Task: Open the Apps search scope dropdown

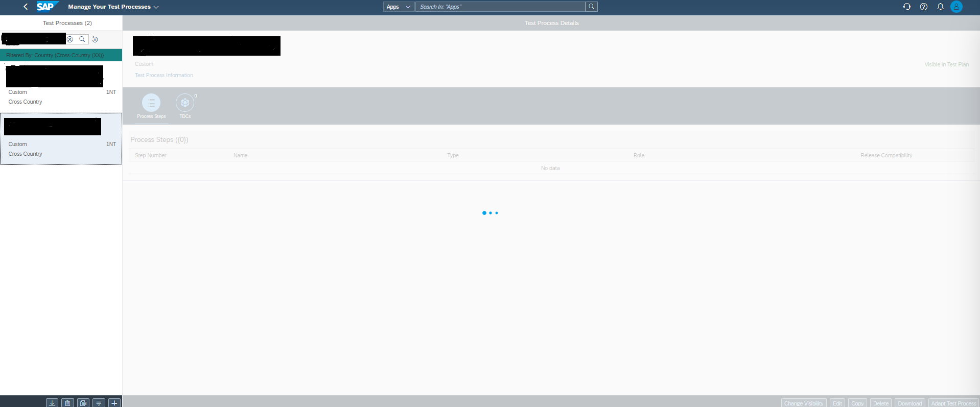Action: click(398, 7)
